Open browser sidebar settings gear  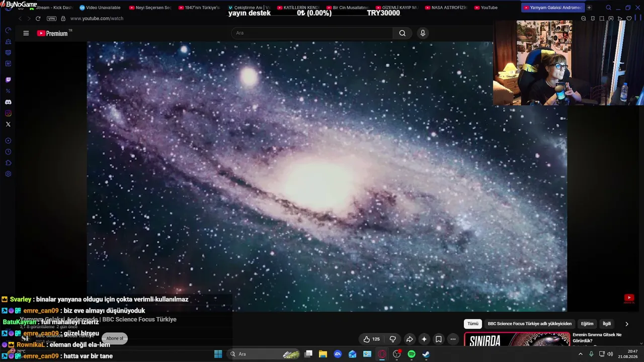[x=8, y=174]
